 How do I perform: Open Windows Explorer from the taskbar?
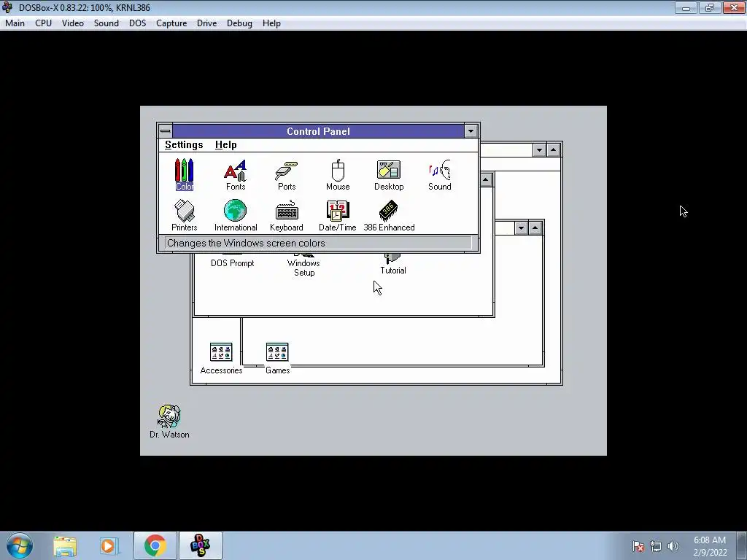[x=65, y=545]
